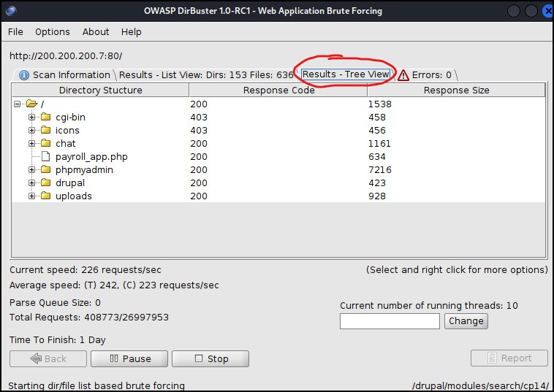Pause the brute force scan
The width and height of the screenshot is (554, 392).
(130, 358)
